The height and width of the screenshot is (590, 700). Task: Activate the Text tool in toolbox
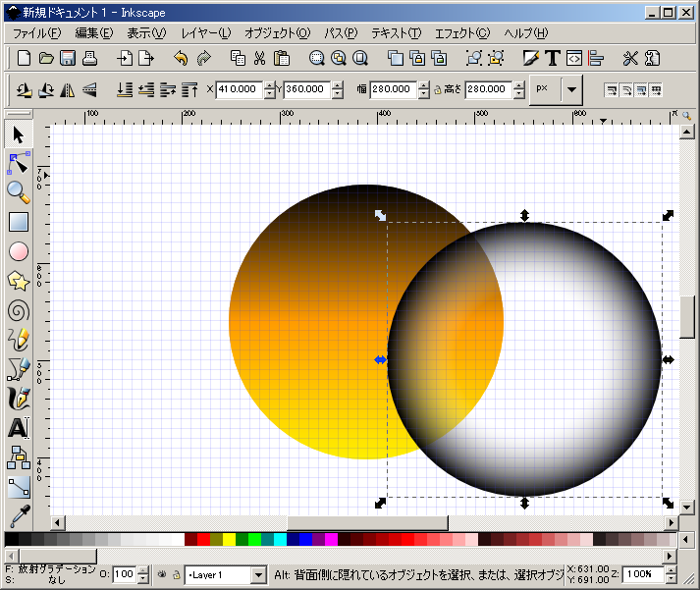pyautogui.click(x=19, y=428)
